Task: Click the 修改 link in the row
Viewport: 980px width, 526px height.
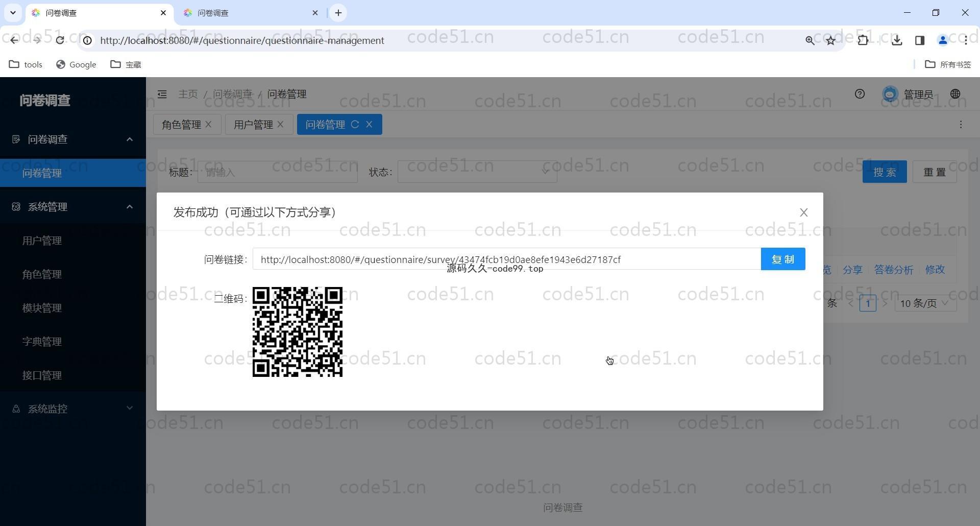Action: 935,270
